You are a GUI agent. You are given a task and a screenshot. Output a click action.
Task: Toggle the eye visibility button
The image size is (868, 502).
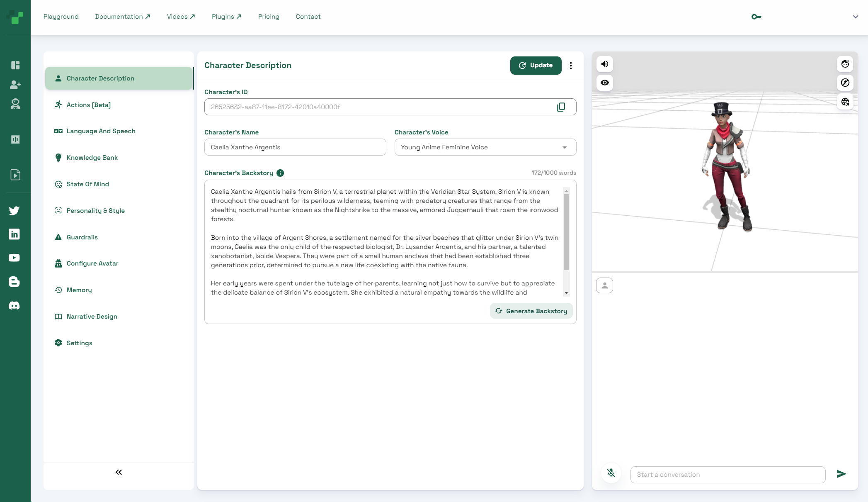[x=605, y=83]
